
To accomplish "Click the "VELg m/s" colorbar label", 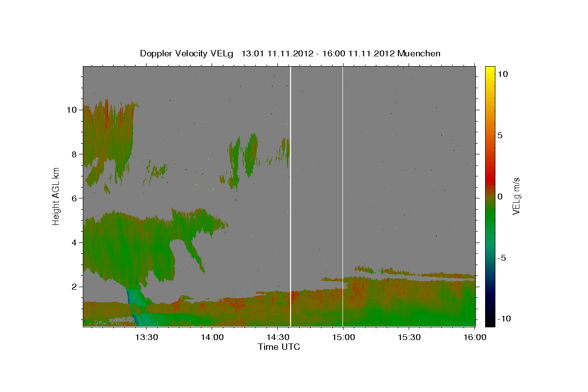I will (516, 195).
